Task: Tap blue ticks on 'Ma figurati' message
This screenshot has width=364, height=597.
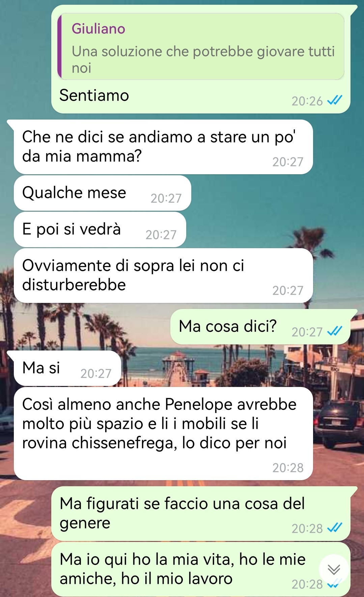Action: tap(335, 528)
